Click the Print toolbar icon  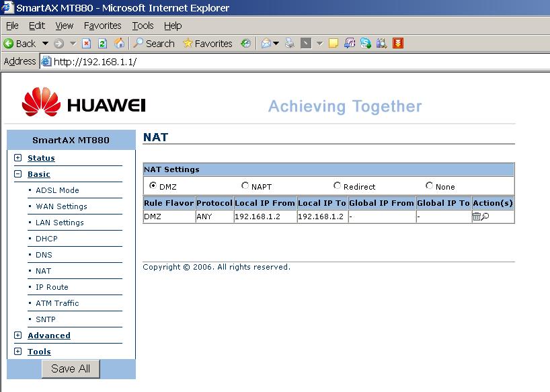[290, 43]
